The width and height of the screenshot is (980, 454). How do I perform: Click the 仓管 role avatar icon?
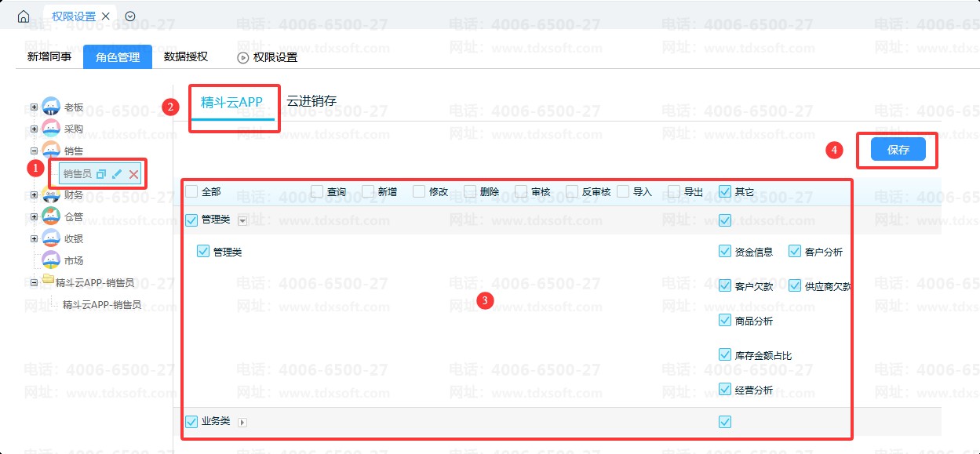point(51,216)
